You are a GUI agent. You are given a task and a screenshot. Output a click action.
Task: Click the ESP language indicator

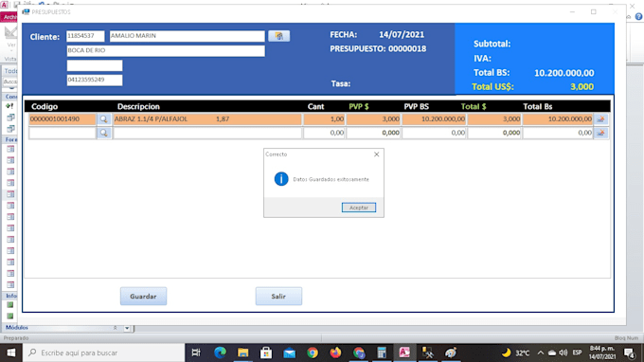(577, 353)
